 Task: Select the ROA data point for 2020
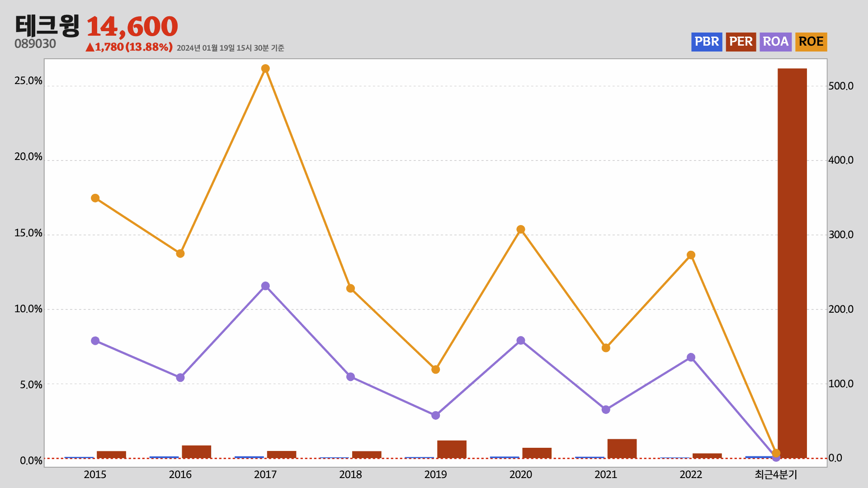point(521,341)
